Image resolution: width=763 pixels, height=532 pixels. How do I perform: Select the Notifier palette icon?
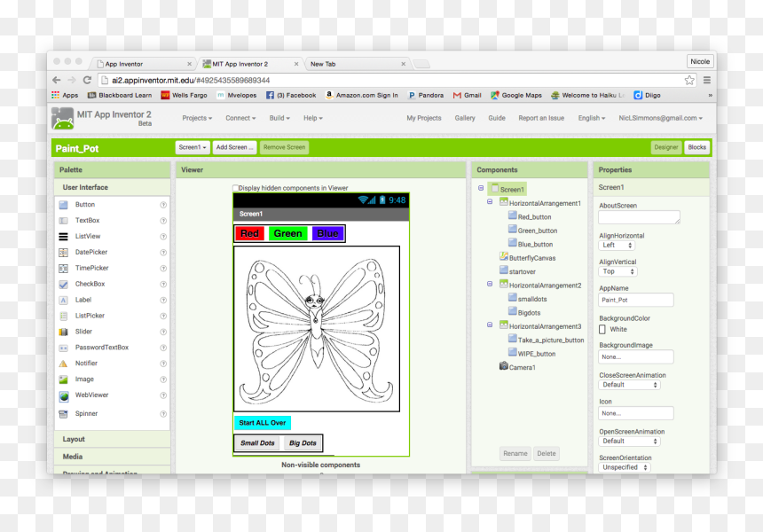(63, 364)
